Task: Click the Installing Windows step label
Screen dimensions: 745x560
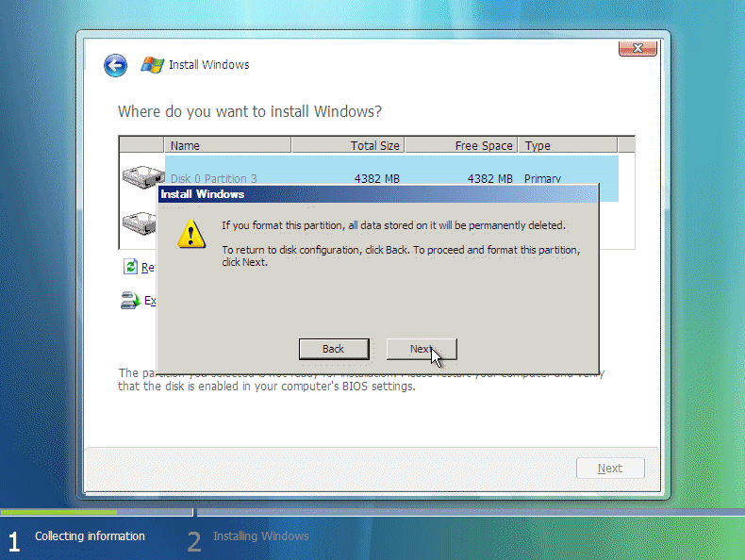Action: click(x=260, y=536)
